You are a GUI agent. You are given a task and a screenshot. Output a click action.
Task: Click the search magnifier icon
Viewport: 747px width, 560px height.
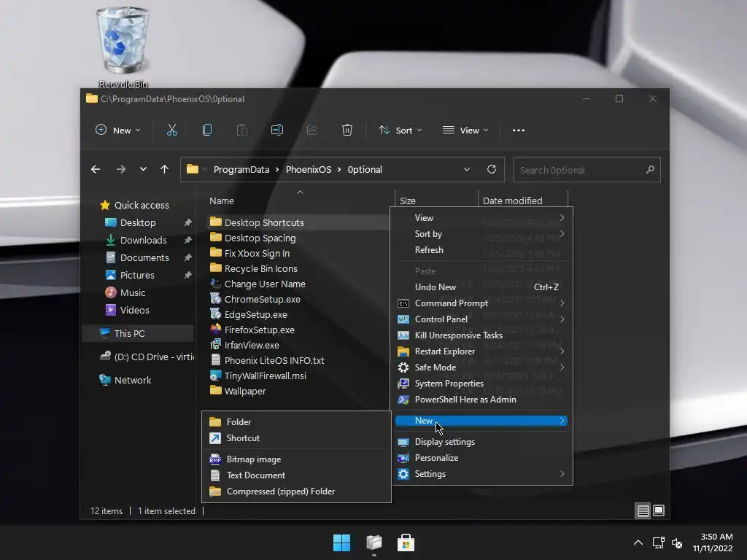coord(650,169)
